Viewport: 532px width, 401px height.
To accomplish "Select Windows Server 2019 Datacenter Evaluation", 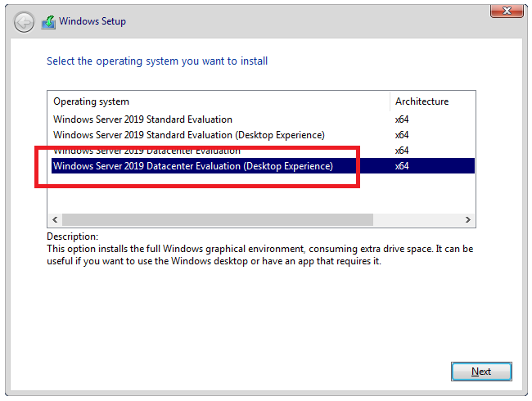I will coord(147,151).
